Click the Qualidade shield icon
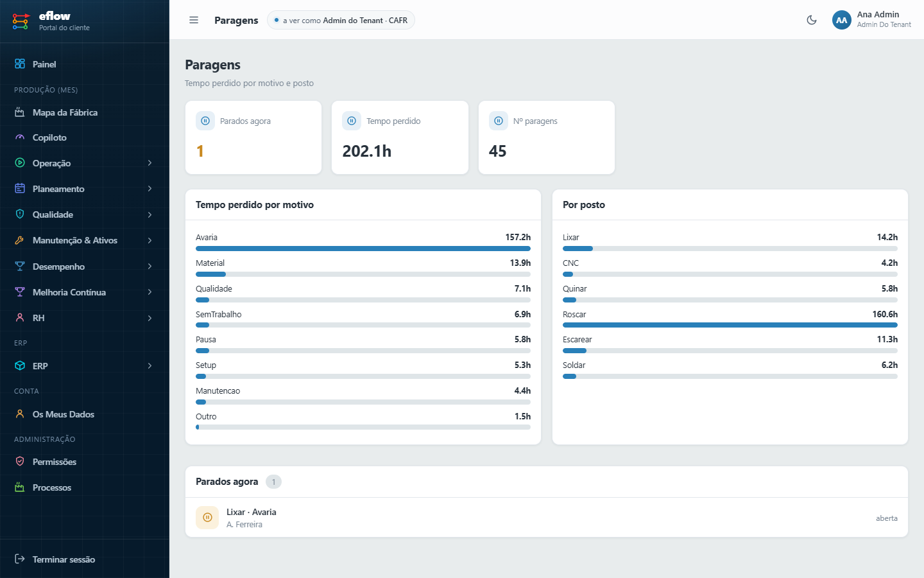 pyautogui.click(x=20, y=215)
